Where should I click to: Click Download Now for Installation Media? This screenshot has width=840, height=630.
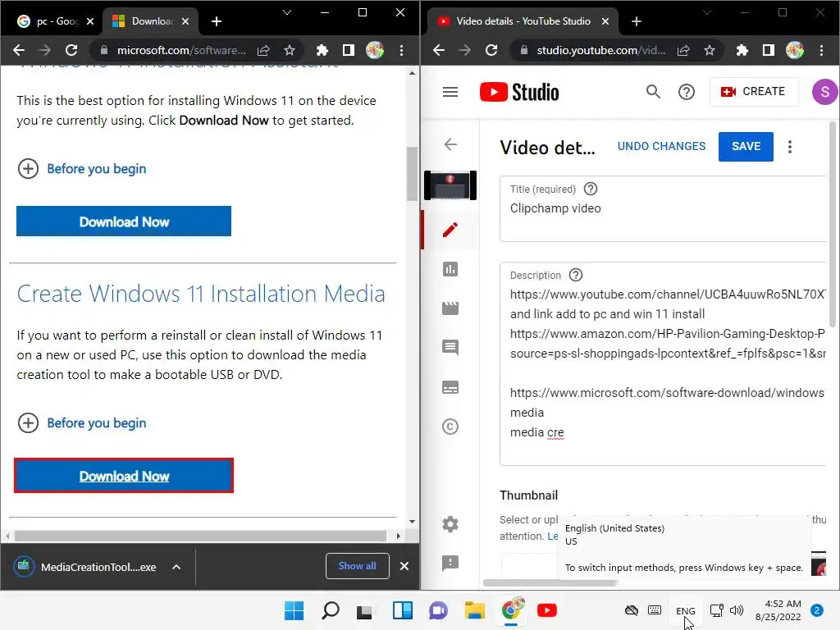pyautogui.click(x=124, y=476)
